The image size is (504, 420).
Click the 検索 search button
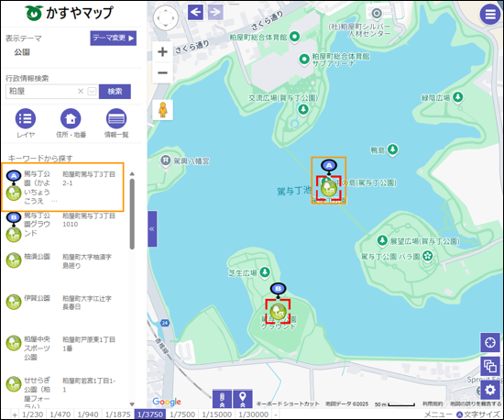[115, 92]
